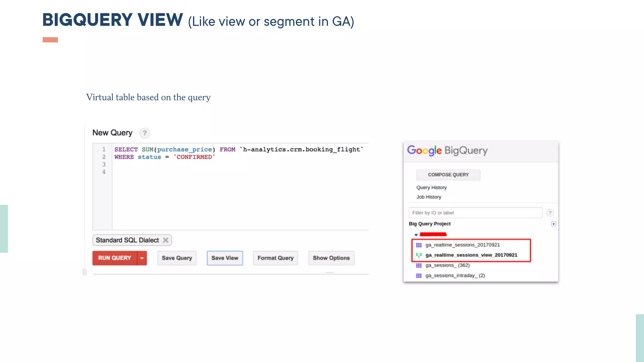Viewport: 644px width, 362px height.
Task: Click the green view icon beside ga_realtime_sessions_view
Action: click(x=419, y=255)
